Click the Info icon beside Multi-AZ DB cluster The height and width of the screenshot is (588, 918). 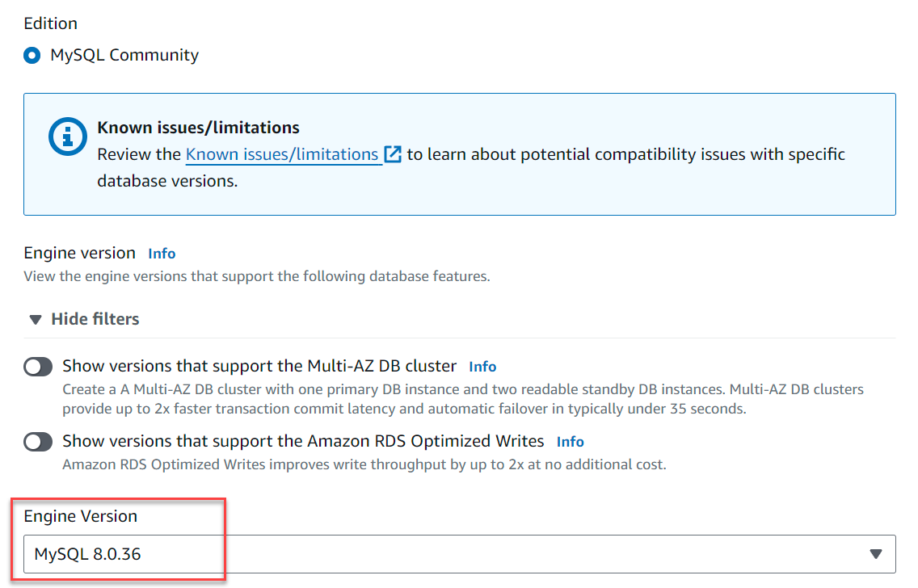pos(482,366)
